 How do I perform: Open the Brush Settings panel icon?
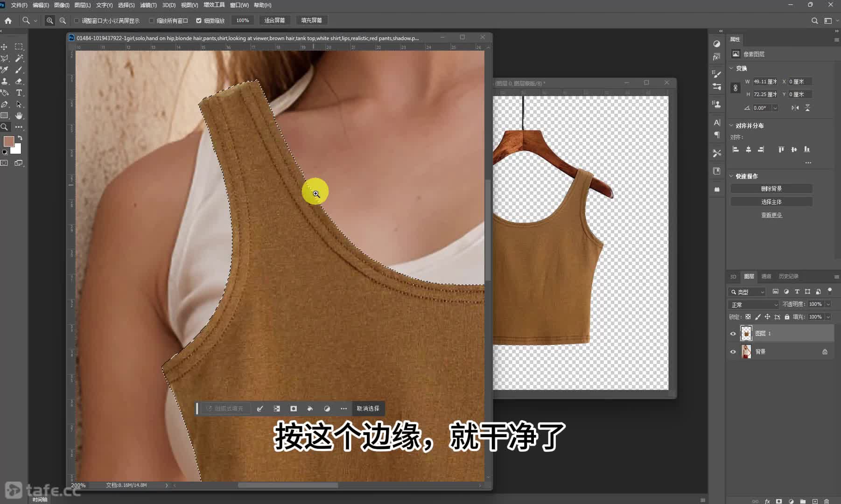pyautogui.click(x=716, y=74)
